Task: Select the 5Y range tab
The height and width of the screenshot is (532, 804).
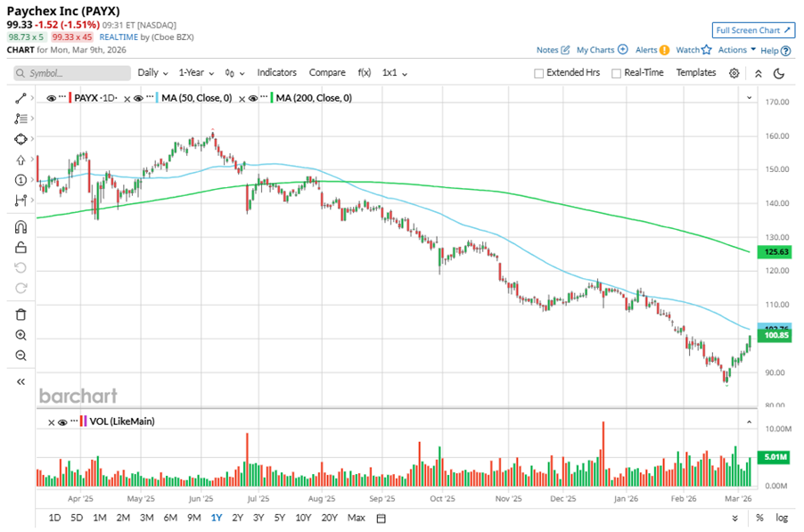Action: point(280,518)
